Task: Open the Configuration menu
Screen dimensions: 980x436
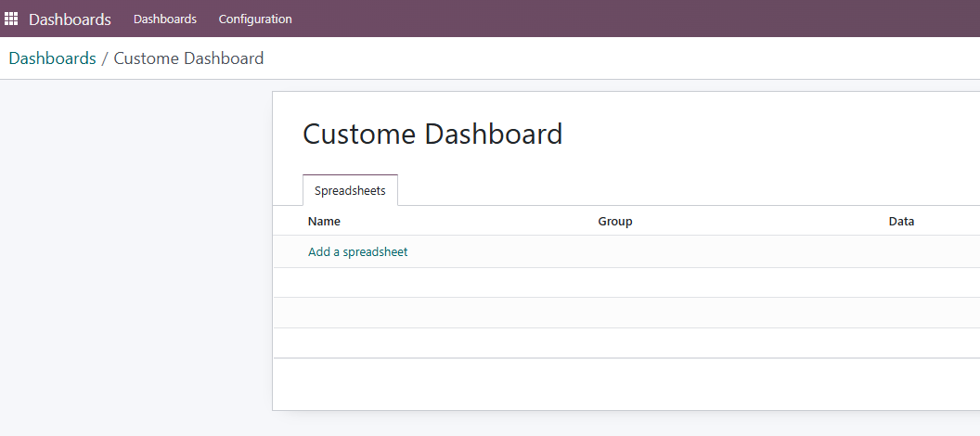Action: coord(255,19)
